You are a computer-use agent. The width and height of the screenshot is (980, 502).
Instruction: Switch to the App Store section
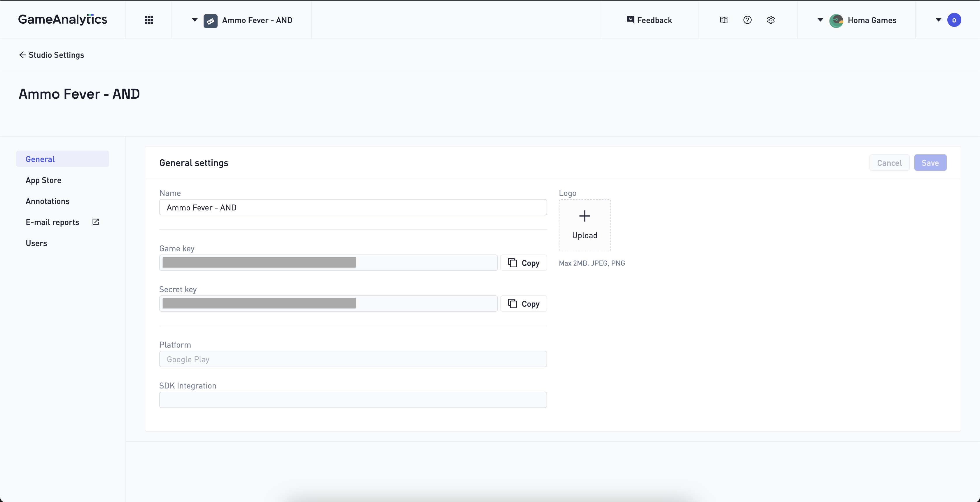(43, 180)
